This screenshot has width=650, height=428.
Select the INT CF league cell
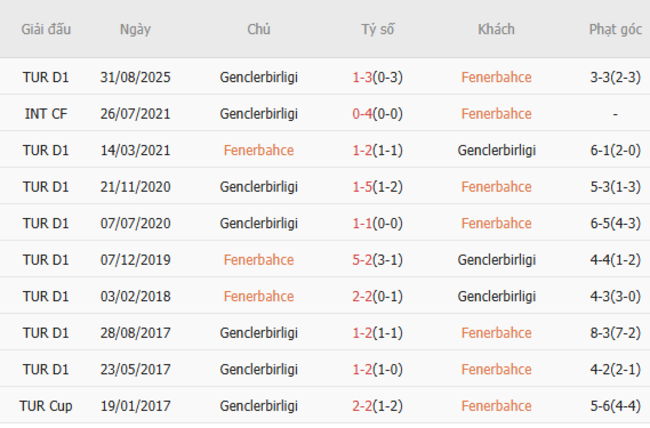point(46,114)
